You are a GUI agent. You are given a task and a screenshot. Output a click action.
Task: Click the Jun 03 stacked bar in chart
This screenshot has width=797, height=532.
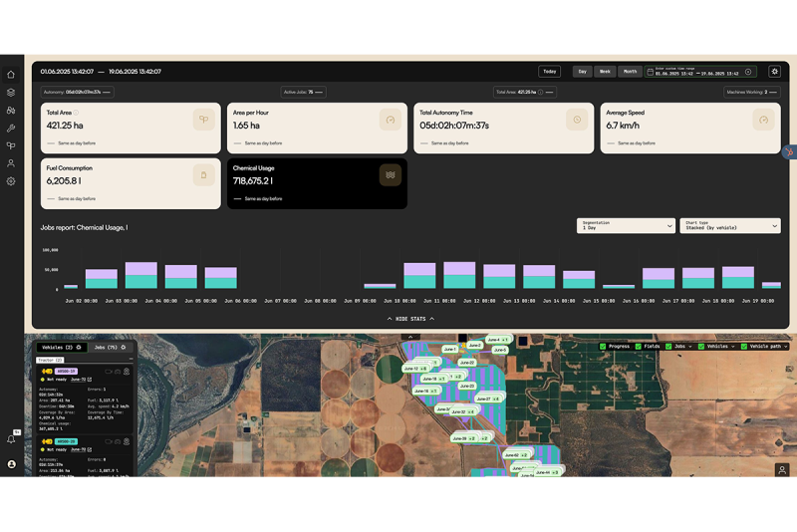[141, 275]
